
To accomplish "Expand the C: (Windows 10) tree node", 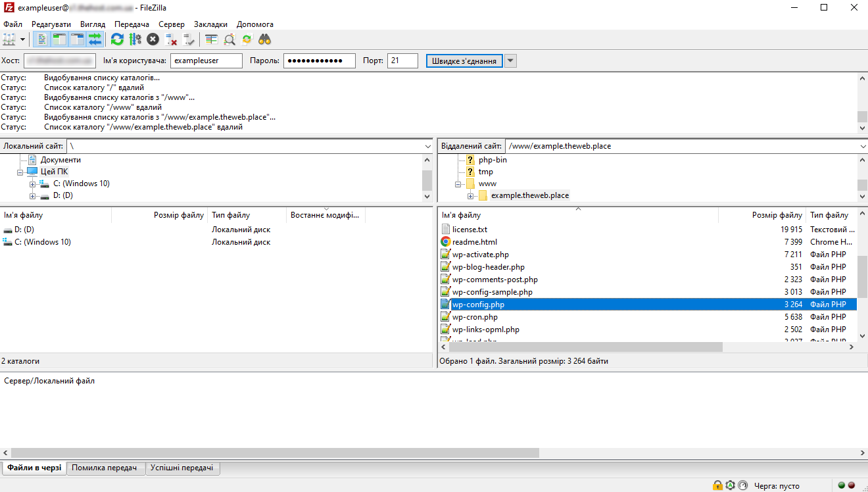I will 32,184.
